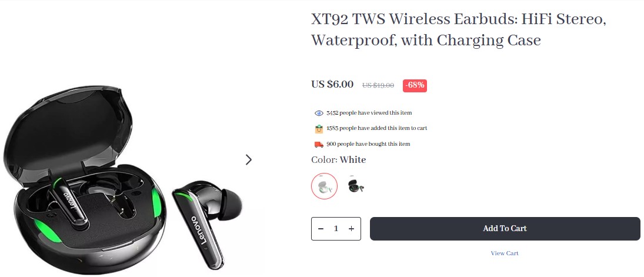Viewport: 644px width, 277px height.
Task: Increase quantity with the plus button
Action: tap(351, 229)
